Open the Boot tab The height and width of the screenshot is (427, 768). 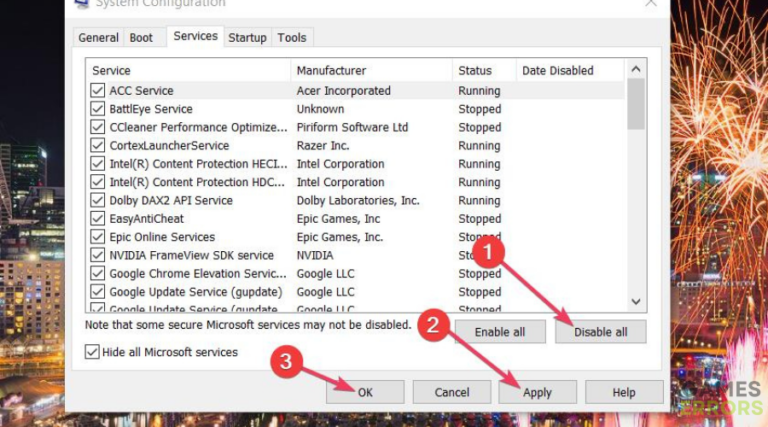tap(141, 38)
